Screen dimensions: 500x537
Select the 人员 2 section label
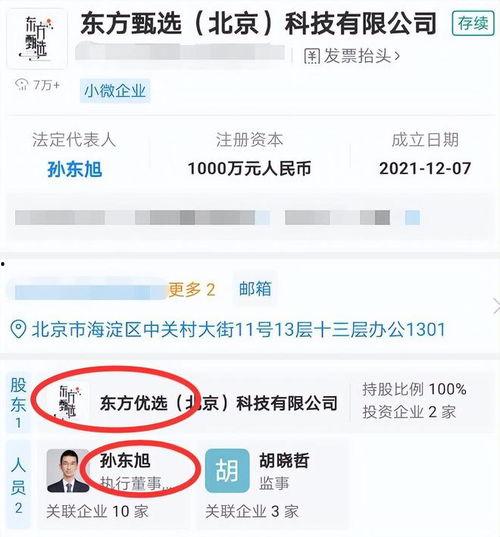click(18, 485)
